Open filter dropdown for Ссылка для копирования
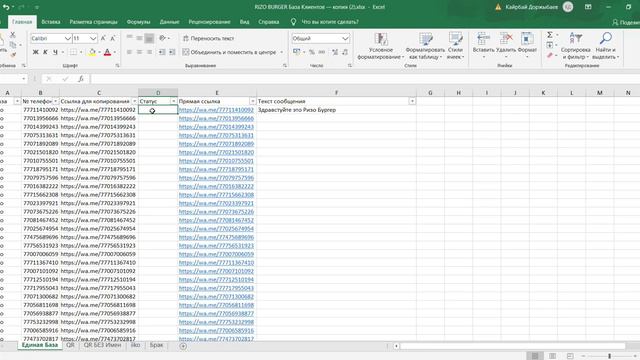Screen dimensions: 640x360 134,101
